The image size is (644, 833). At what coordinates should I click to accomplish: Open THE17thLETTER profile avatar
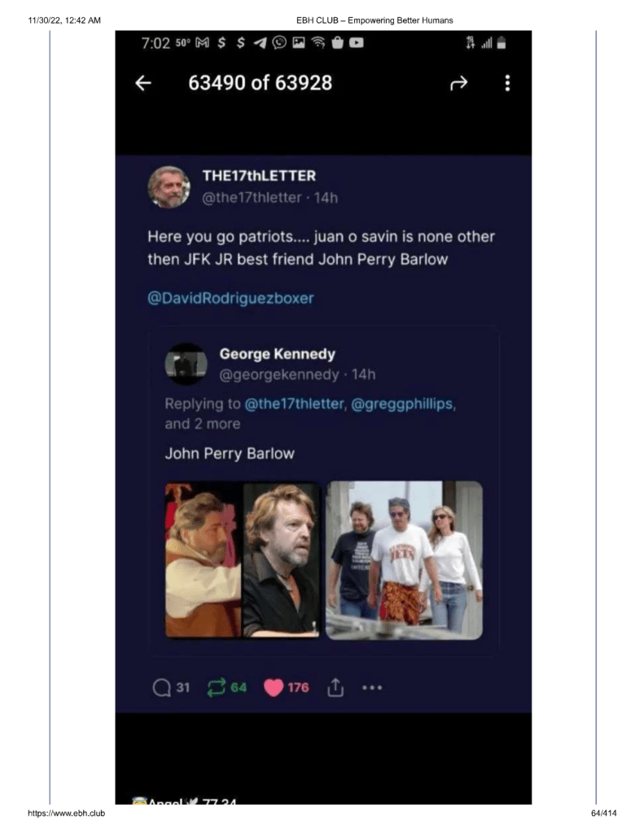pos(169,186)
